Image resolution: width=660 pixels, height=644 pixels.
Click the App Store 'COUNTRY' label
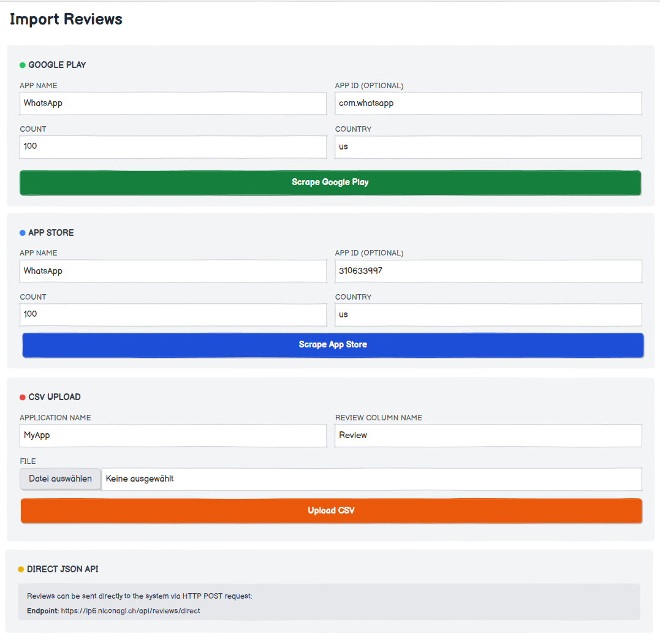353,297
